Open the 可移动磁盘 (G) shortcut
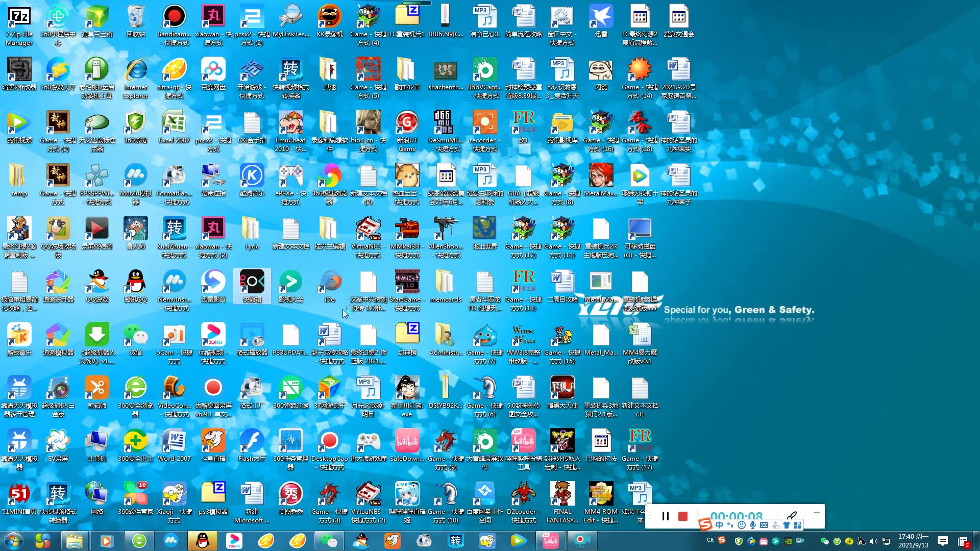The width and height of the screenshot is (980, 551). tap(640, 237)
